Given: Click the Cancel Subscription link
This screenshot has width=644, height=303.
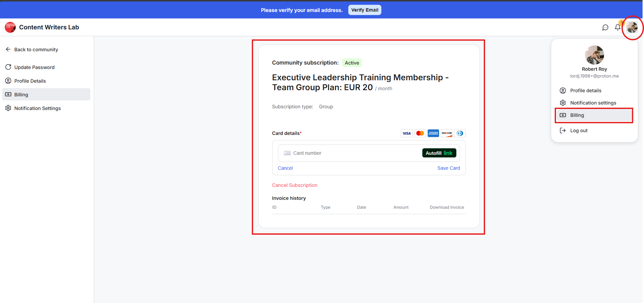Looking at the screenshot, I should [294, 185].
